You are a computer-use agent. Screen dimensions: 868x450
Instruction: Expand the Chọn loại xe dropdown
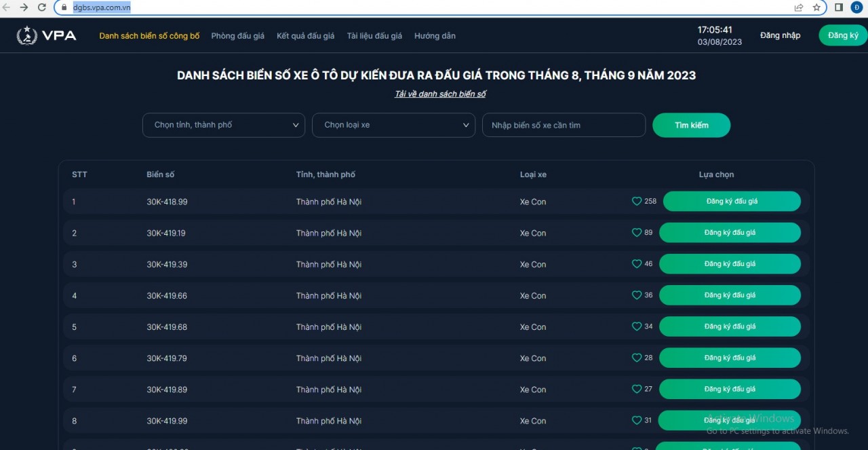(x=393, y=125)
